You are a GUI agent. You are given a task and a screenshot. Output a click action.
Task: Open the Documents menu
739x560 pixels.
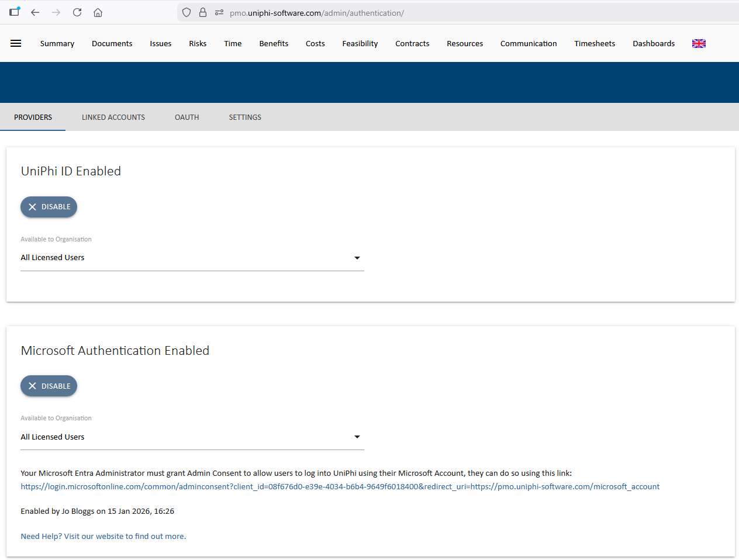point(112,43)
